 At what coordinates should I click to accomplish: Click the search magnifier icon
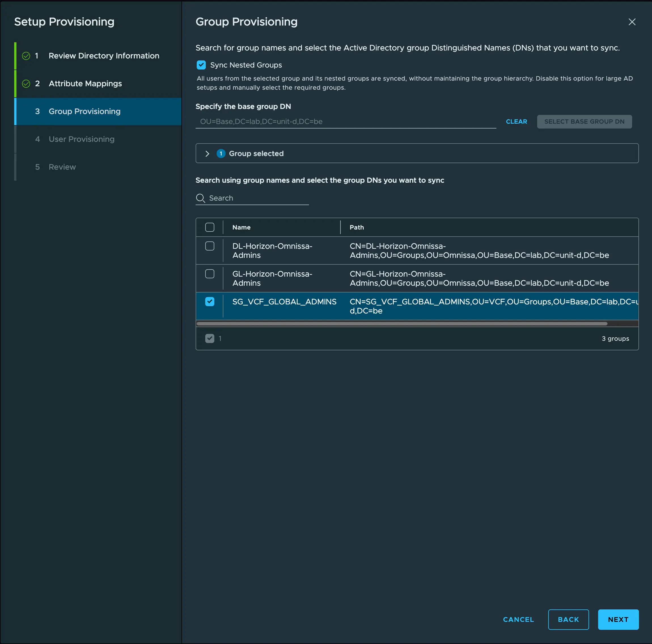(200, 198)
